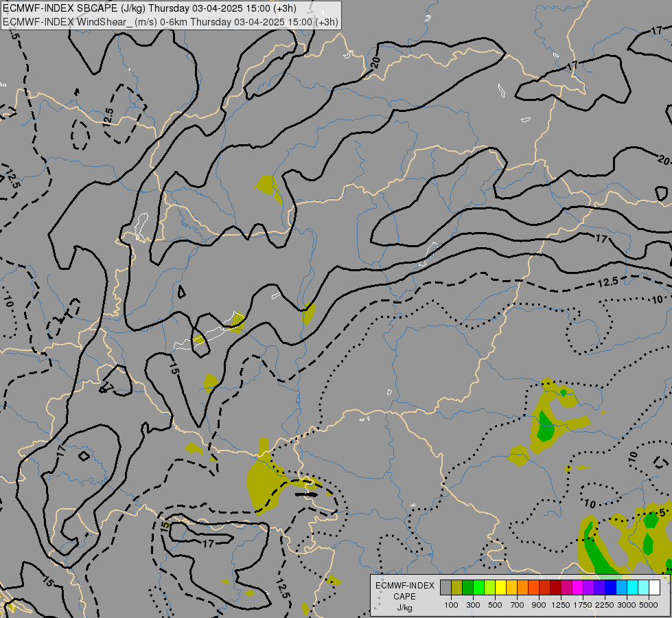
Task: Click the J/kg unit label in legend
Action: click(404, 608)
